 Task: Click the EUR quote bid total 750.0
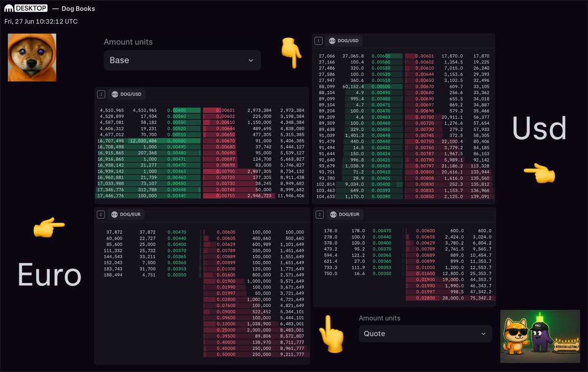coord(331,273)
